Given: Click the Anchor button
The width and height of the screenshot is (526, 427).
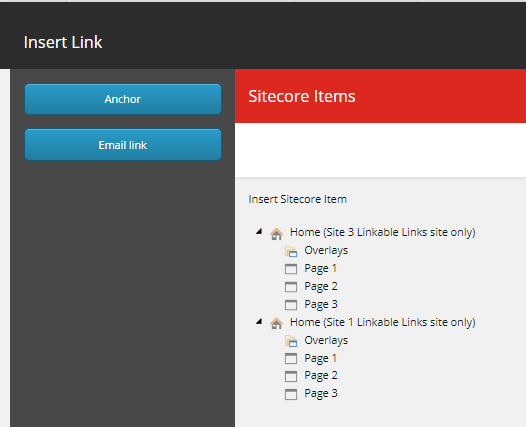Looking at the screenshot, I should (x=123, y=99).
